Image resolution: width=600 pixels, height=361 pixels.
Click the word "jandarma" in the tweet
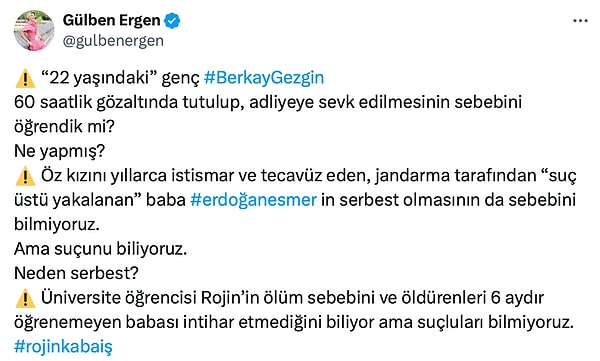click(412, 176)
